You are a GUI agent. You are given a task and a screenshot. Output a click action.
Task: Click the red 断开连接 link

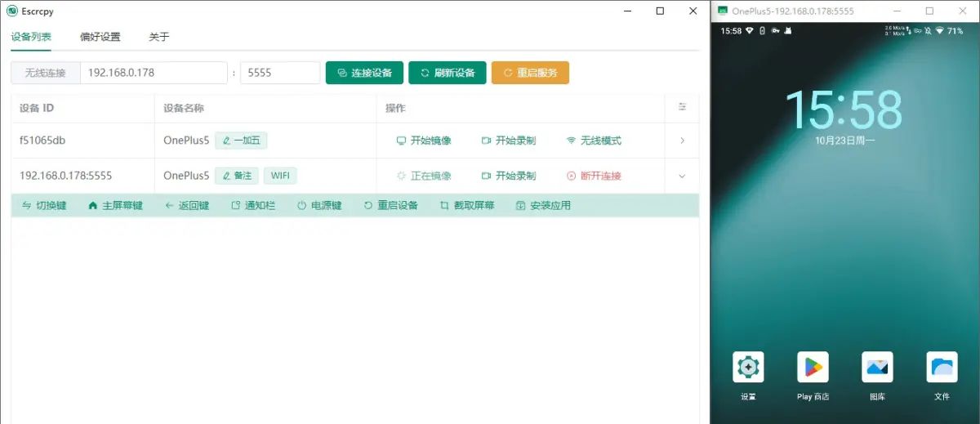pyautogui.click(x=594, y=176)
